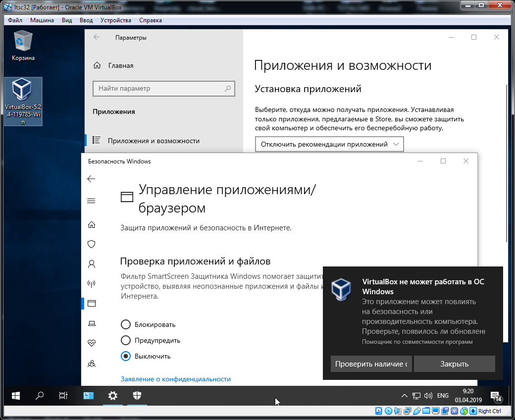Open Заявление о конфиденциальности link
515x420 pixels.
coord(176,379)
